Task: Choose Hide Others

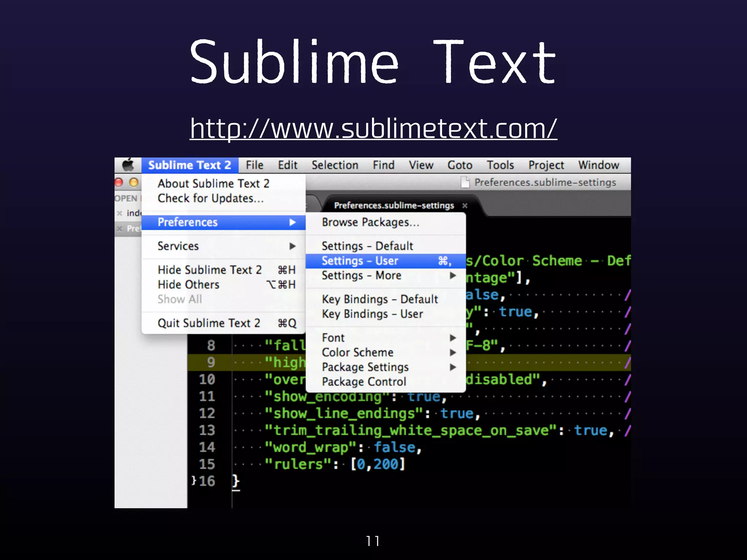Action: (224, 284)
